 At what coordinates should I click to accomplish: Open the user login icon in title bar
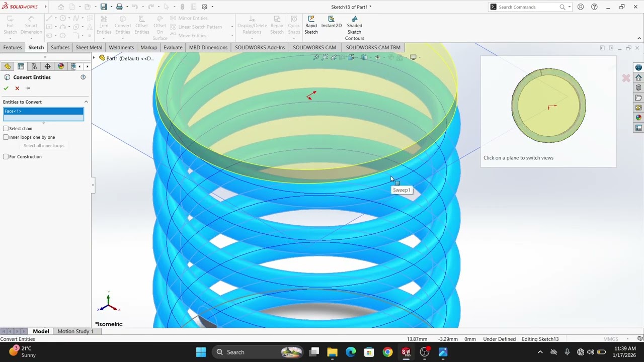pos(581,7)
